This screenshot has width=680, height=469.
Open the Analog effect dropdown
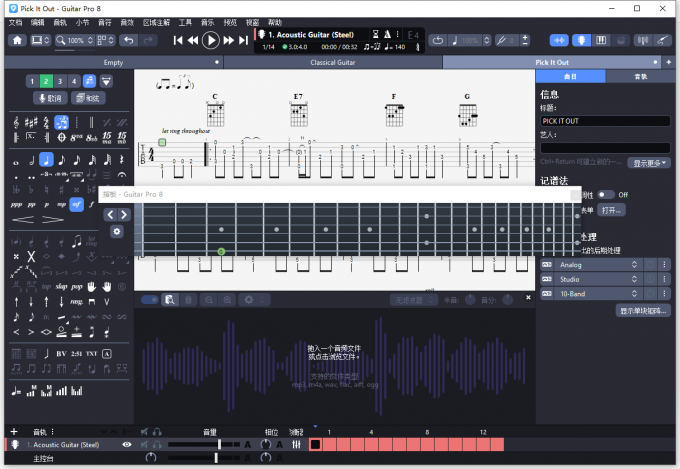[x=598, y=265]
